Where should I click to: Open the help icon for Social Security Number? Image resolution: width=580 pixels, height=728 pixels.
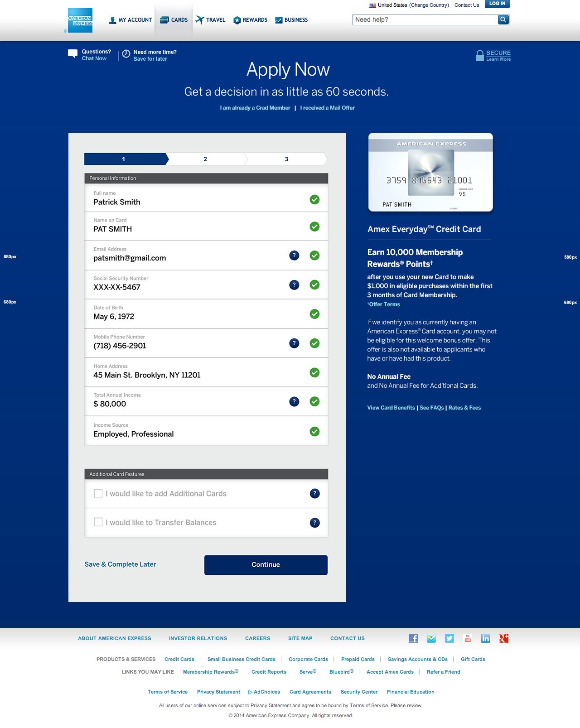point(294,285)
